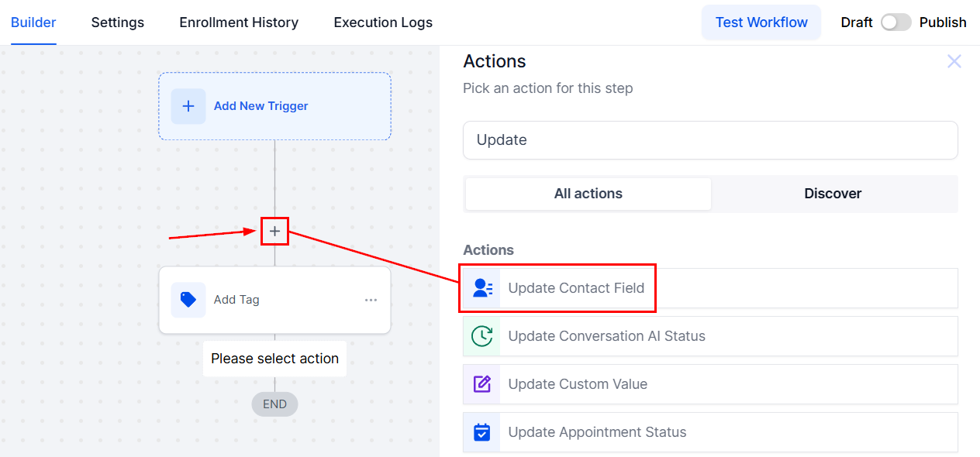Click the Update Contact Field person icon
The height and width of the screenshot is (457, 980).
pyautogui.click(x=482, y=288)
